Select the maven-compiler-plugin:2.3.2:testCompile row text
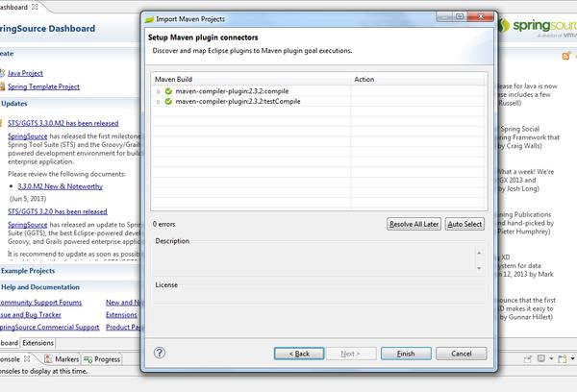 point(238,101)
